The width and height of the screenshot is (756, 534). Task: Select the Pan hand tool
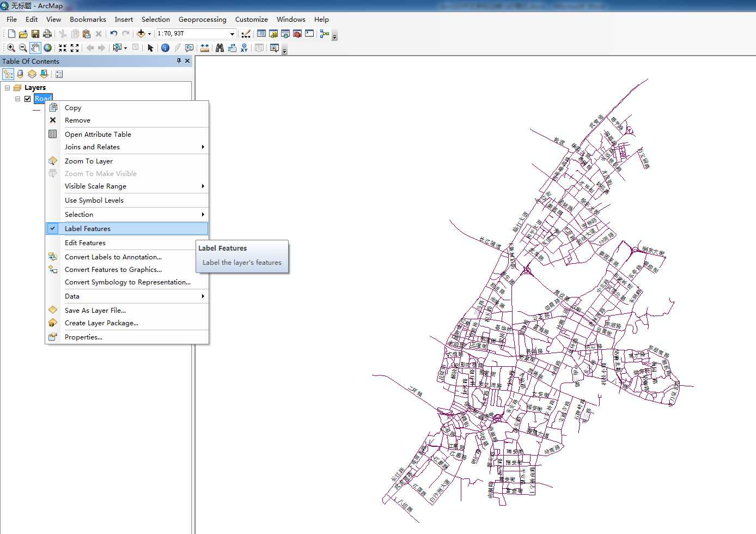35,48
